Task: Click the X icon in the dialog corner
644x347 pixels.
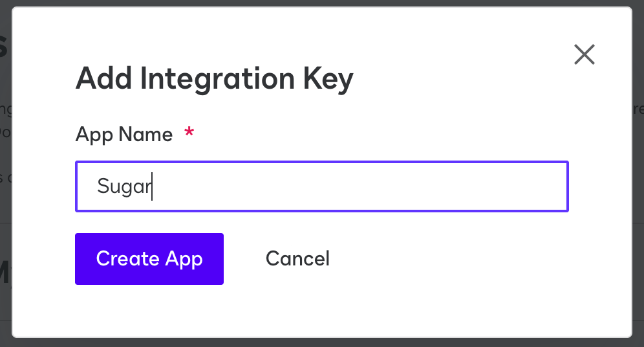Action: (584, 54)
